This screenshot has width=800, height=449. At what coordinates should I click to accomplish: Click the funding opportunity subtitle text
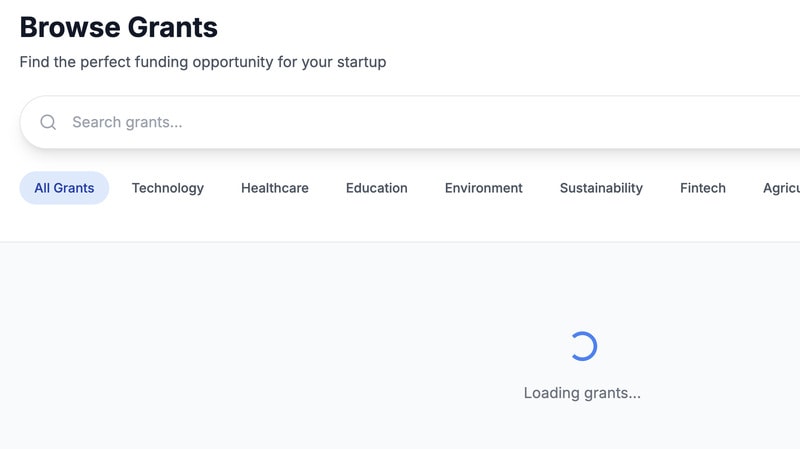coord(203,62)
